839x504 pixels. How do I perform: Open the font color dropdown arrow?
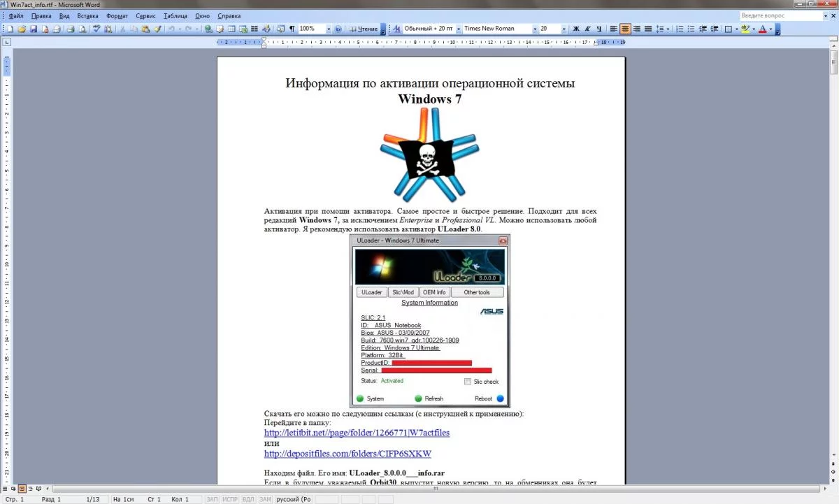[x=771, y=29]
